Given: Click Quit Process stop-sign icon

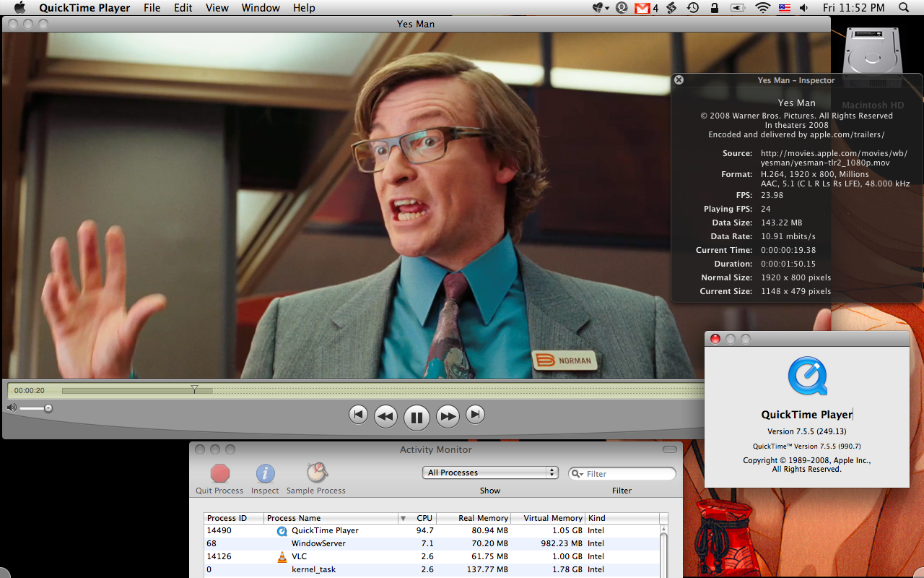Looking at the screenshot, I should tap(220, 473).
